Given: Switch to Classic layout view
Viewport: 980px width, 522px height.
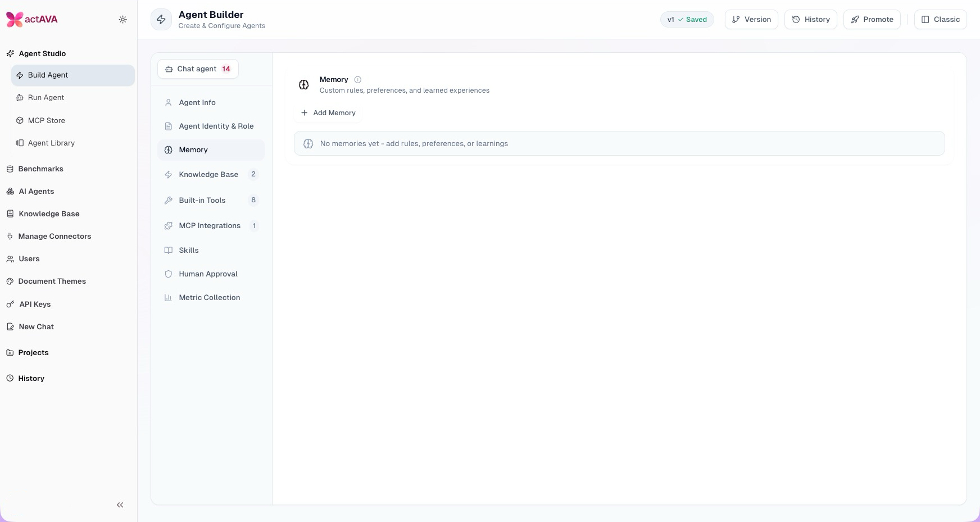Looking at the screenshot, I should point(940,20).
